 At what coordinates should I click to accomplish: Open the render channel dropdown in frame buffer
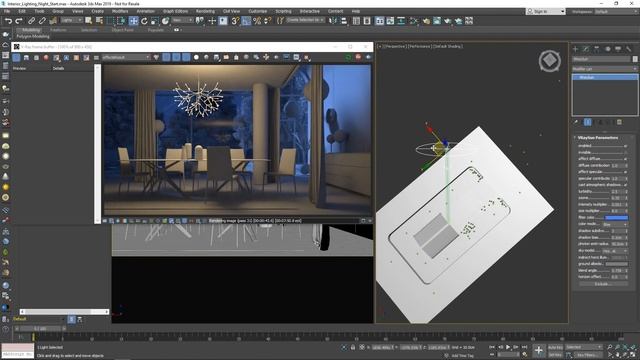[126, 58]
